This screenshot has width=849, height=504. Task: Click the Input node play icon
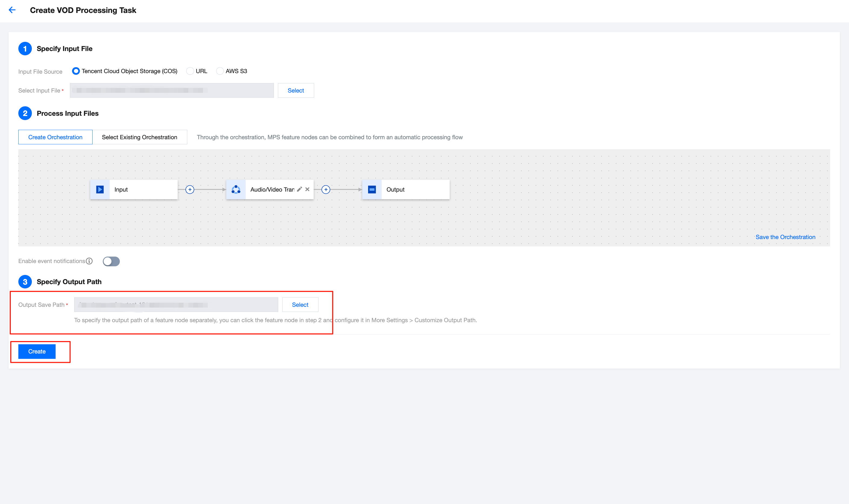point(100,189)
